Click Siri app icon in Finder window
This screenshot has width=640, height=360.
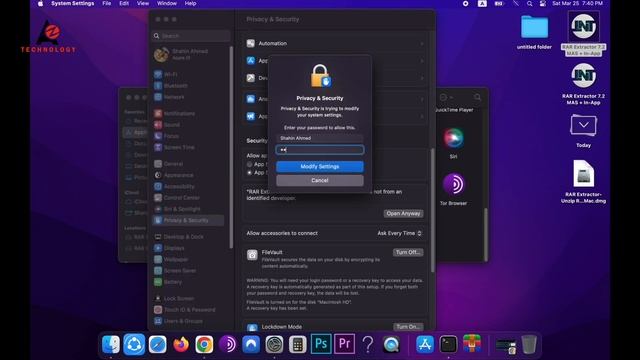pos(453,138)
